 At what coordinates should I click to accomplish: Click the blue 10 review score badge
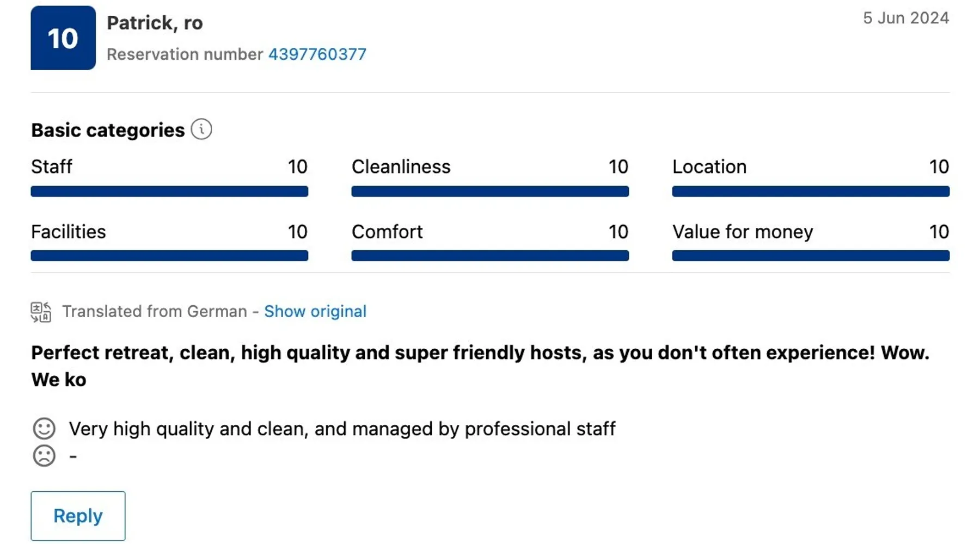63,38
